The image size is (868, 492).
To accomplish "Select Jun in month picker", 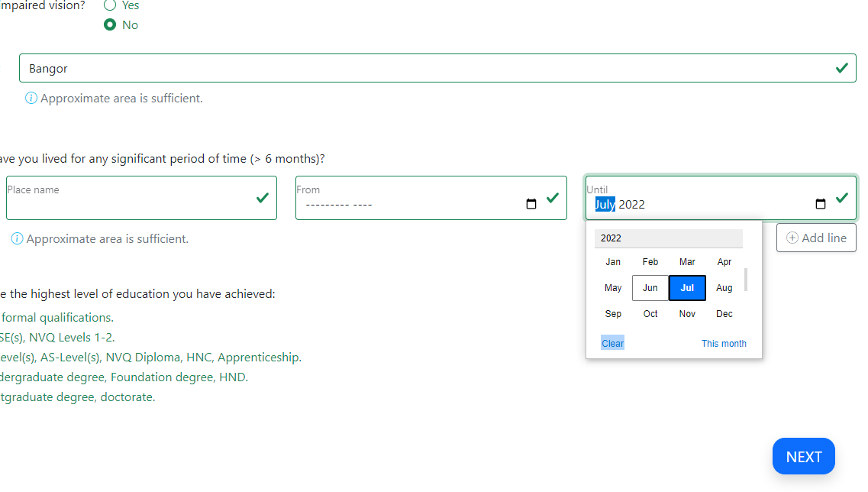I will pos(650,288).
